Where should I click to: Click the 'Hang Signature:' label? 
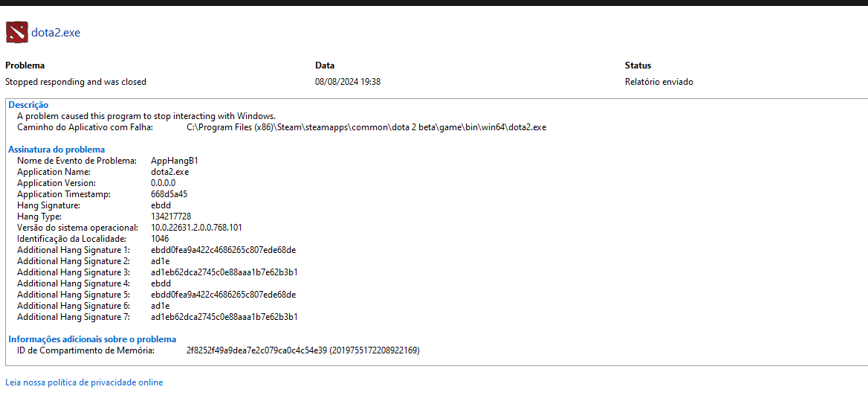[49, 205]
